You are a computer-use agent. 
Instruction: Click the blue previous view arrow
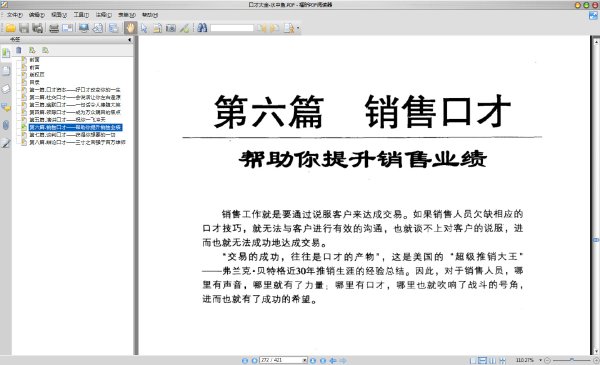[x=333, y=360]
